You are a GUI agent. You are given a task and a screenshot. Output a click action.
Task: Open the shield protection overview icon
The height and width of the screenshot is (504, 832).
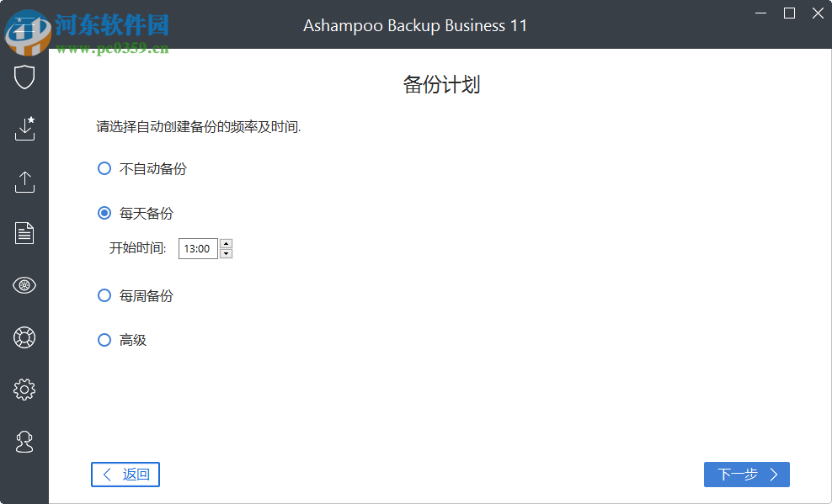pyautogui.click(x=24, y=77)
